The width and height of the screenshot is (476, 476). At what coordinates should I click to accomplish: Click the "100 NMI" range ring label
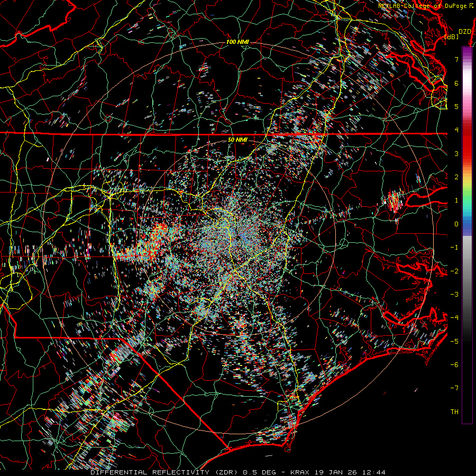click(237, 42)
